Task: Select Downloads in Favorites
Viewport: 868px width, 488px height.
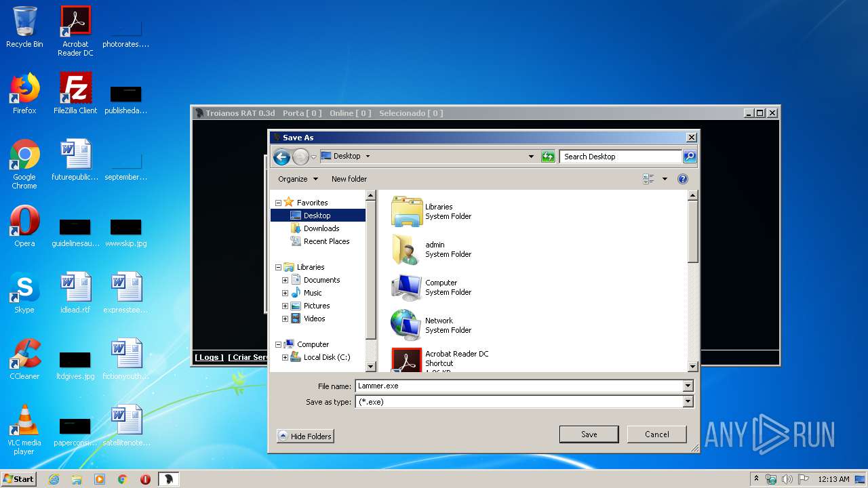Action: tap(321, 228)
